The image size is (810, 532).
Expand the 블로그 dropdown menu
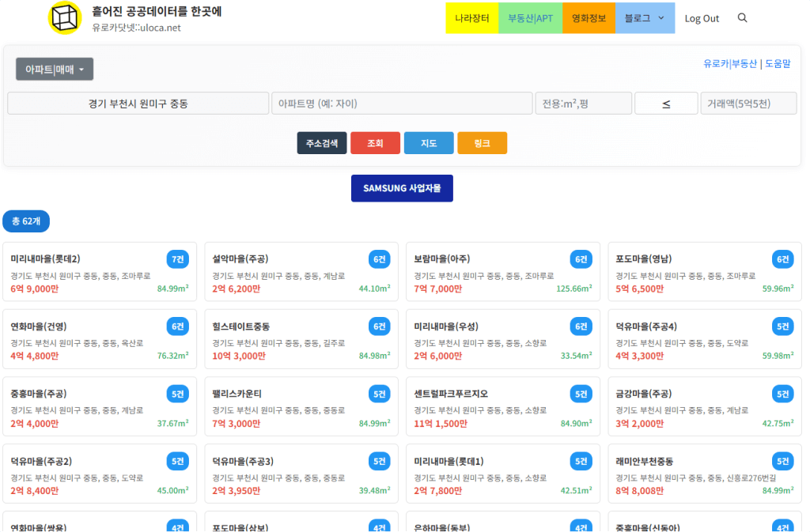click(x=645, y=18)
